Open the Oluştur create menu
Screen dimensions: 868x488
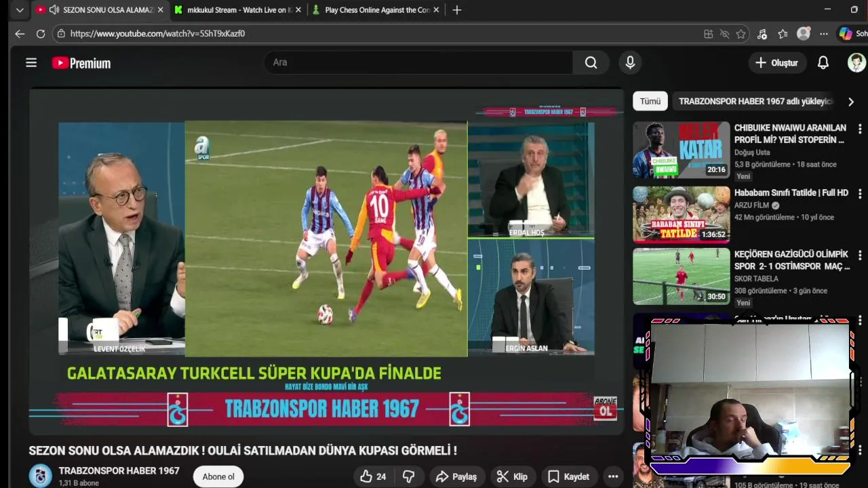pyautogui.click(x=777, y=62)
